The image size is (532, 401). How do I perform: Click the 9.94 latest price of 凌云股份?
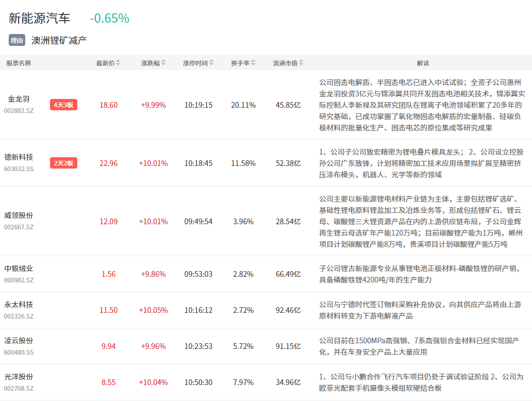(109, 346)
